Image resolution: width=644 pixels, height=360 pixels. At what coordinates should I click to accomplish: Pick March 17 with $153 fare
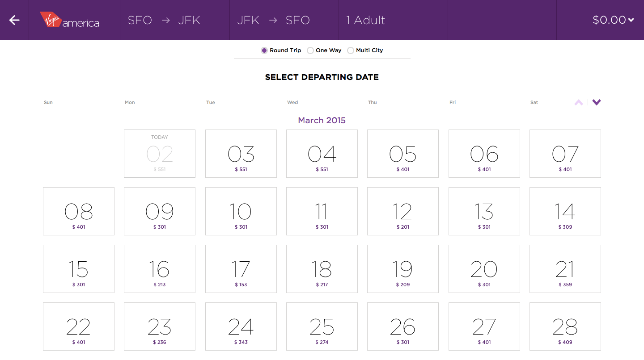(241, 269)
